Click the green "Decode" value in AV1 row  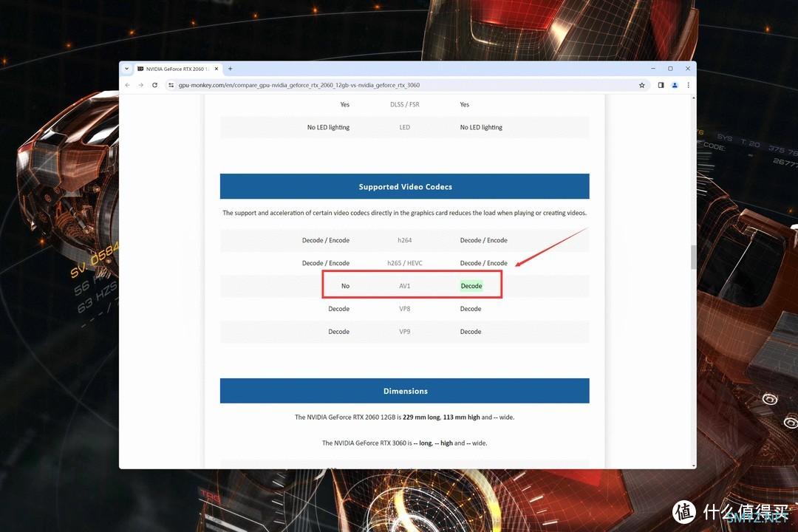[x=471, y=286]
